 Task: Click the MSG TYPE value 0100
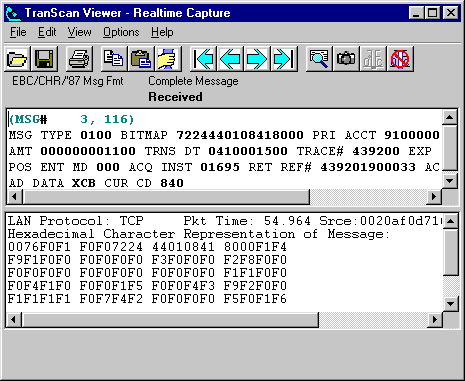click(96, 135)
